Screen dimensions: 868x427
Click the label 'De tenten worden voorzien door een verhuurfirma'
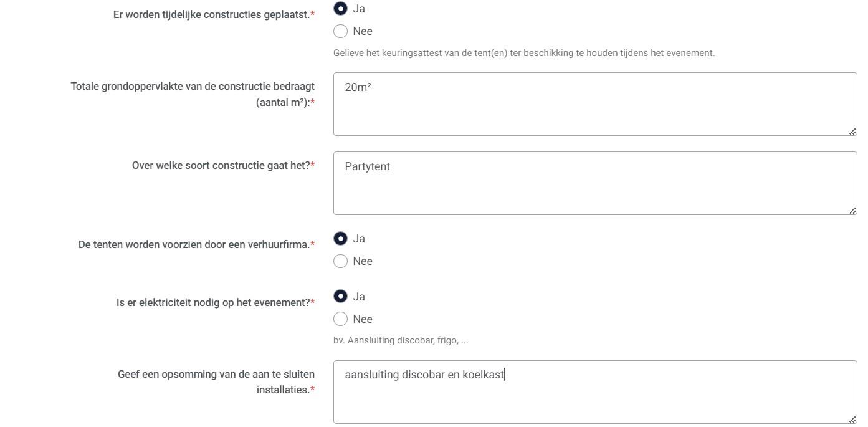coord(194,245)
